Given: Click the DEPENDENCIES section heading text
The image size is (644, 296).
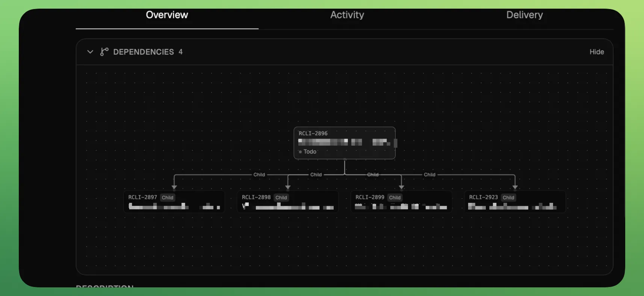Looking at the screenshot, I should [144, 52].
